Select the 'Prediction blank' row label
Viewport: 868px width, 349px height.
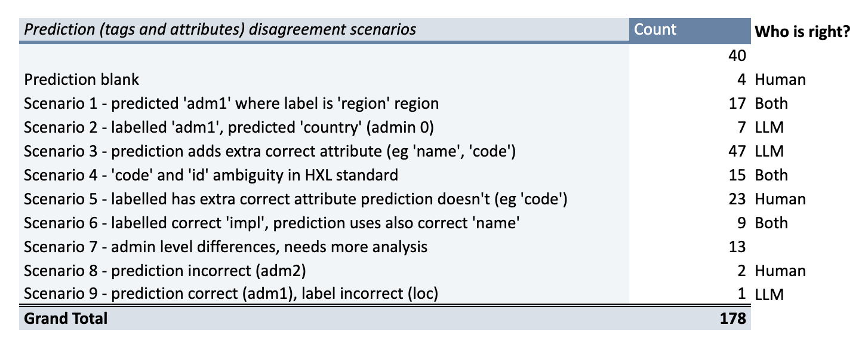click(82, 79)
